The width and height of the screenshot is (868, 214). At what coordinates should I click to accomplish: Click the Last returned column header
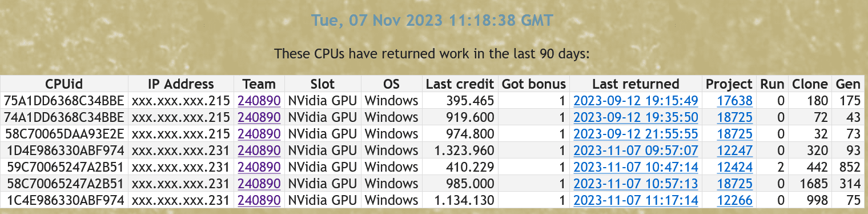click(636, 84)
